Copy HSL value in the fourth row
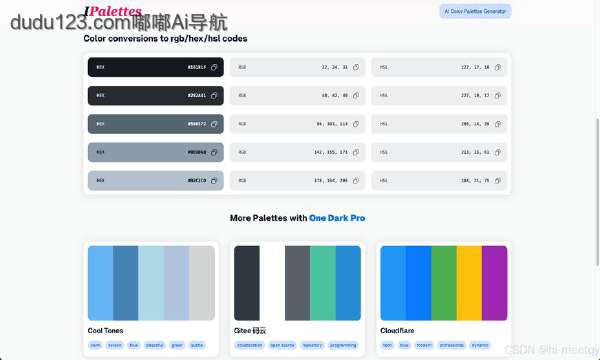 (x=497, y=152)
